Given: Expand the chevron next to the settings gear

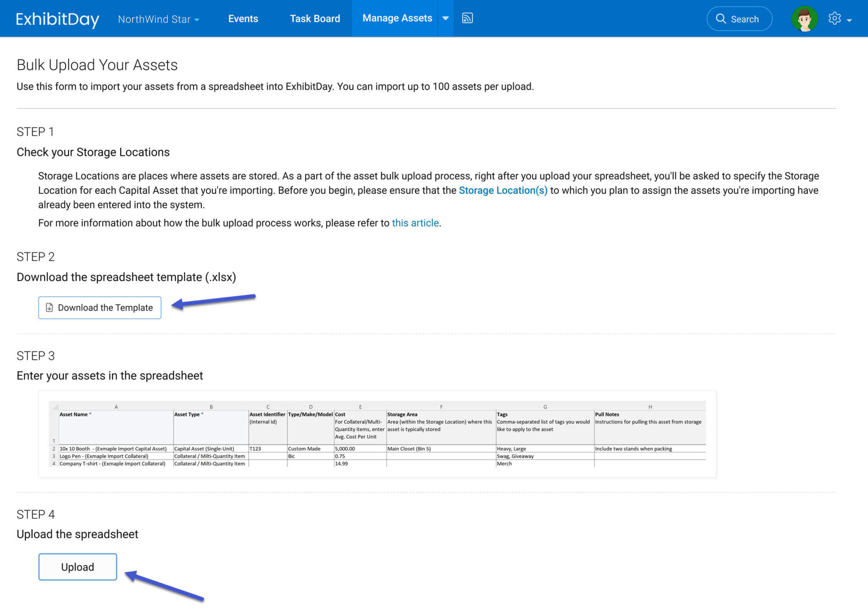Looking at the screenshot, I should [x=849, y=20].
